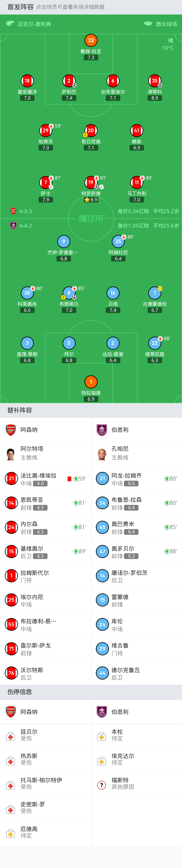182x868 pixels.
Task: Open 萨卡 number 7 player badge
Action: (x=46, y=183)
